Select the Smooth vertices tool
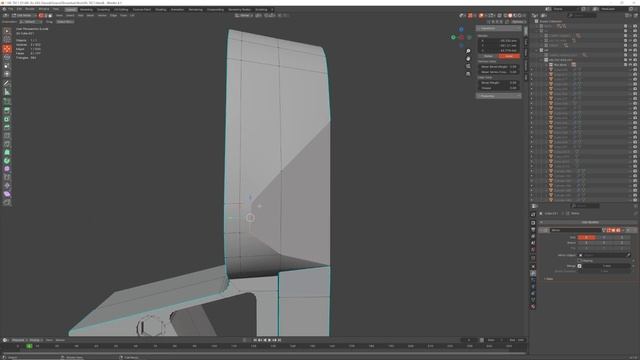Viewport: 640px width, 360px height. point(7,169)
